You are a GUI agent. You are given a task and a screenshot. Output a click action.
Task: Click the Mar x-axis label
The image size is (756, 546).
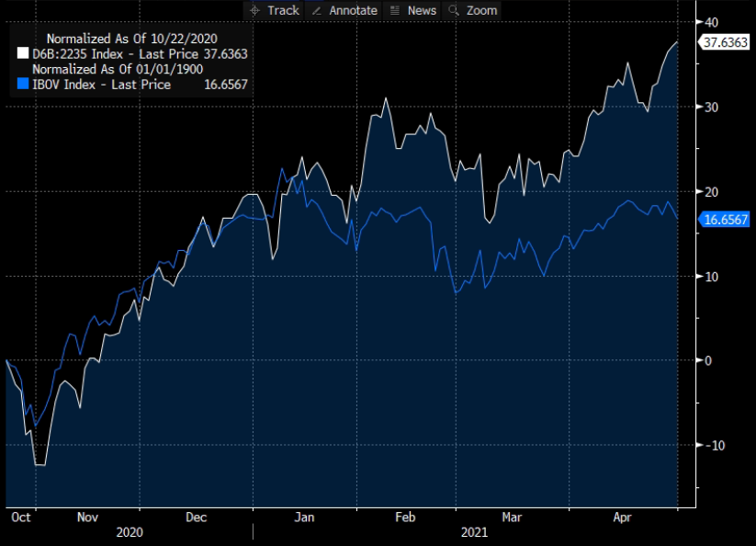[512, 518]
